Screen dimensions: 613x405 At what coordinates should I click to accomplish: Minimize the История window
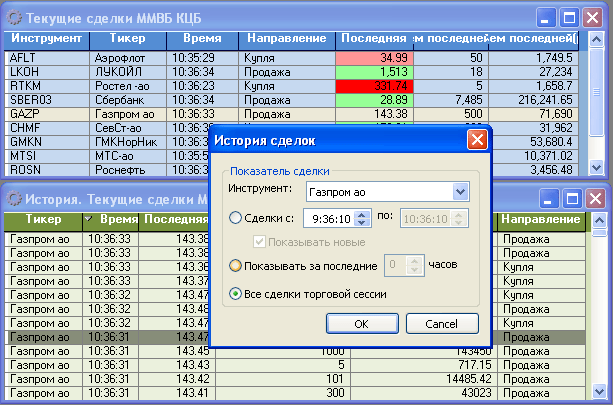[548, 199]
